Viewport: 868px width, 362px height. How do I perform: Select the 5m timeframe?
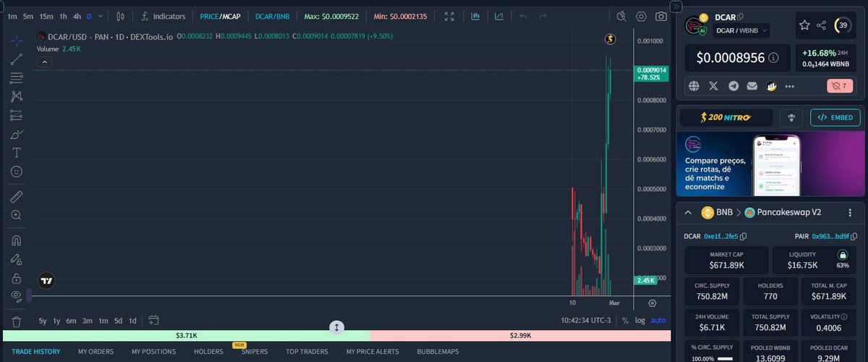27,16
